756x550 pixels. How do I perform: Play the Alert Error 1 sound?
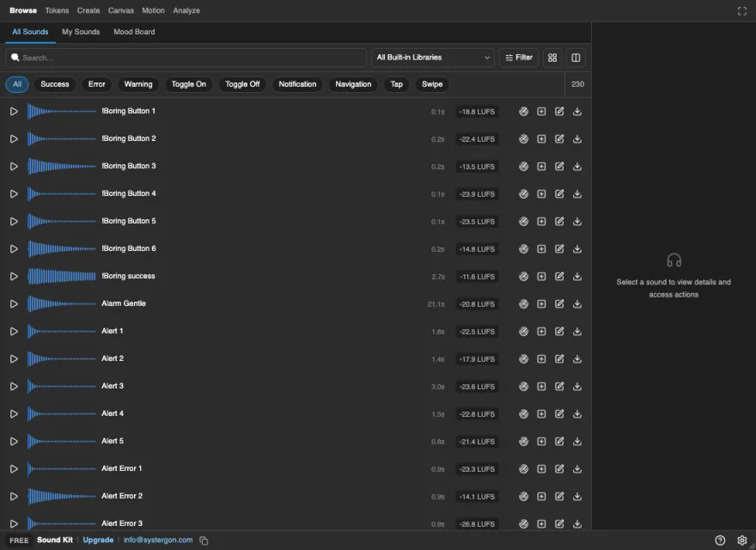pos(14,469)
